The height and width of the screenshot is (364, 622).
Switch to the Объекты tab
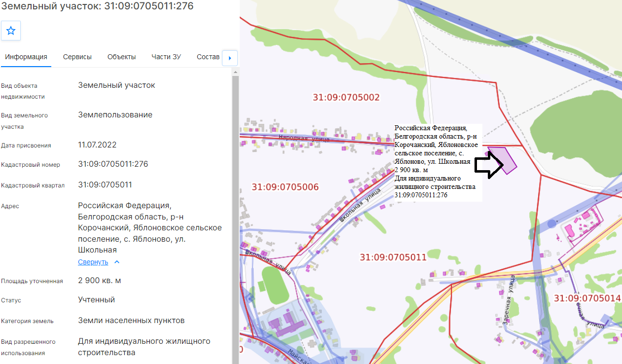click(122, 57)
